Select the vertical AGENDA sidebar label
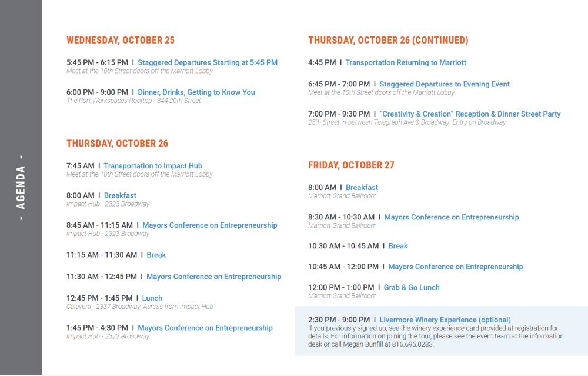Screen dimensions: 588x376 click(21, 188)
